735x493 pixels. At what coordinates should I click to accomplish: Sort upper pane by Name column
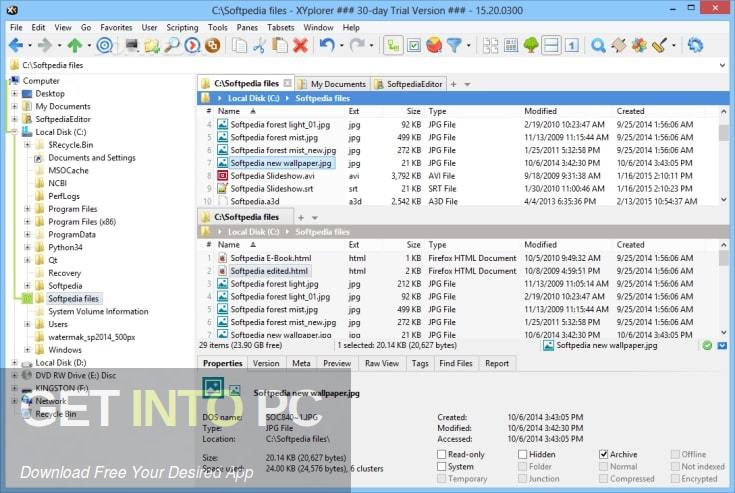pyautogui.click(x=228, y=111)
